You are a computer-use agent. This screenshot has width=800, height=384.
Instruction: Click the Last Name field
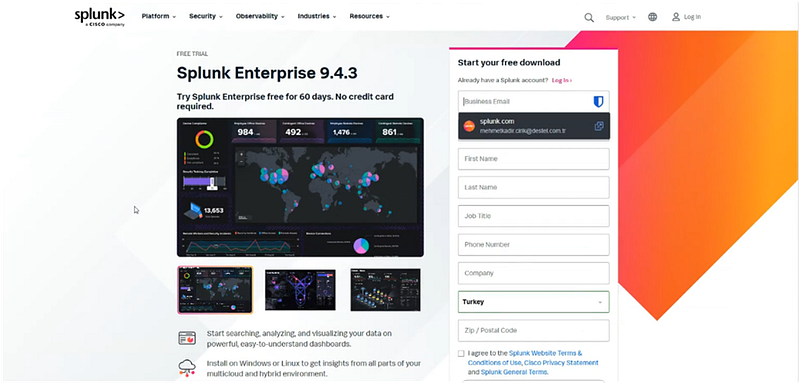tap(534, 188)
